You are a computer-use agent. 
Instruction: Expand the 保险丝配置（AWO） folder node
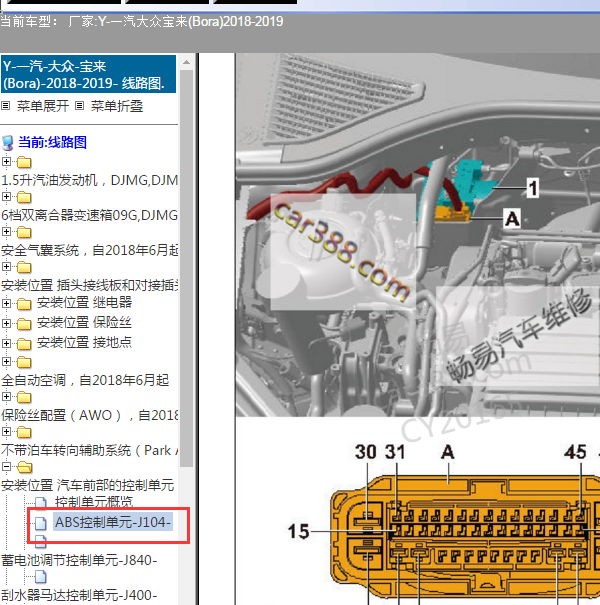6,396
